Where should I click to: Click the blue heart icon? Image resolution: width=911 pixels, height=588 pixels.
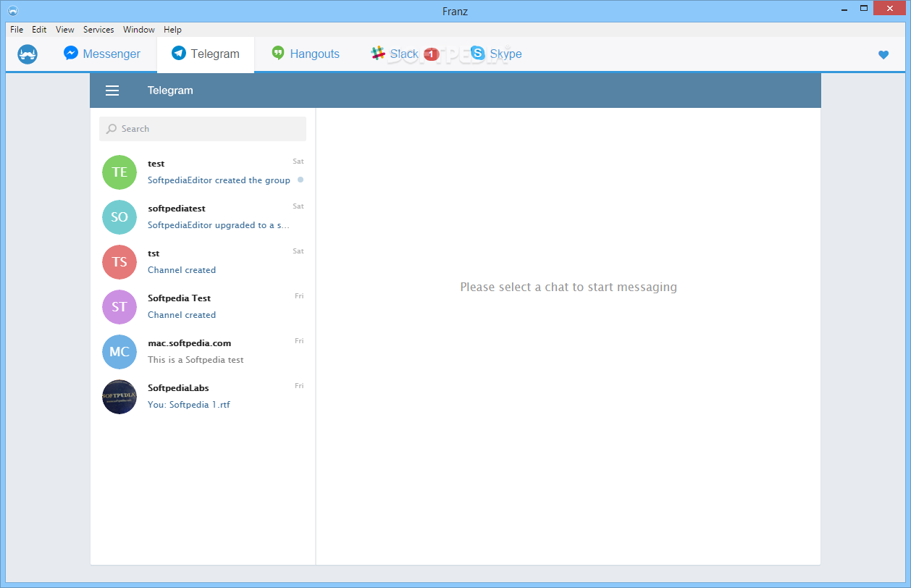coord(883,54)
